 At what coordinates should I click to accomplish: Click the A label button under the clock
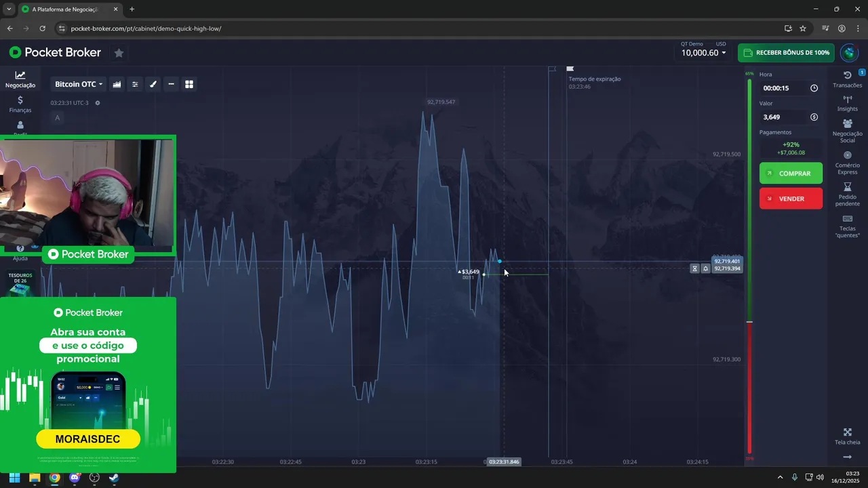click(x=57, y=118)
